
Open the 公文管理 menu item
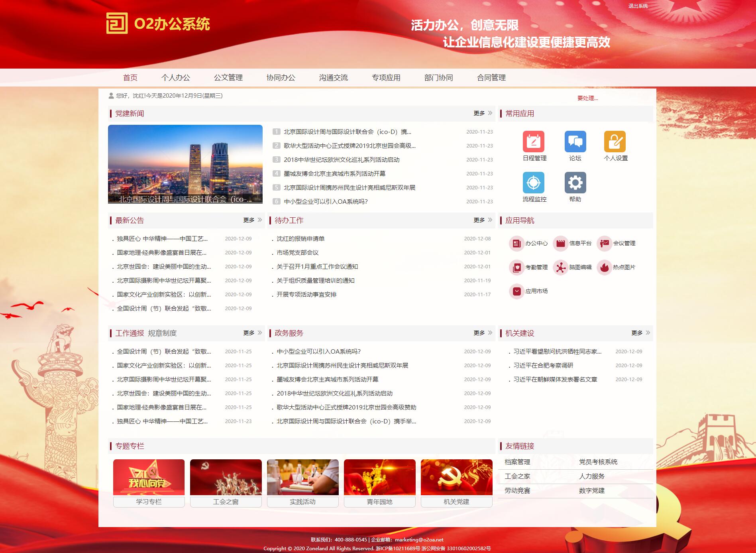[228, 78]
